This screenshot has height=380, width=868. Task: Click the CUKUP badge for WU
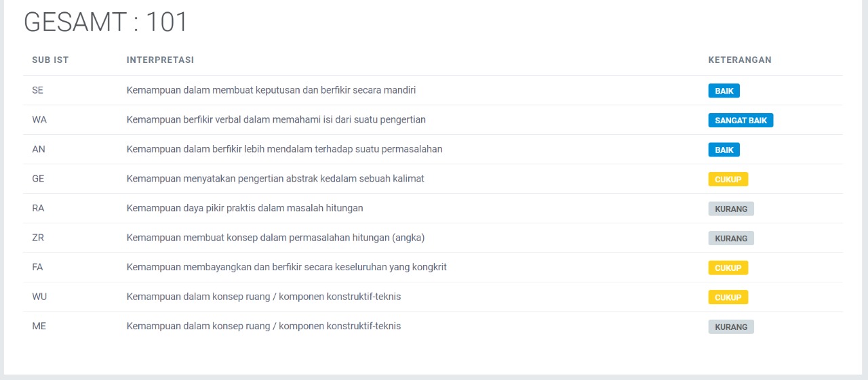(x=728, y=297)
